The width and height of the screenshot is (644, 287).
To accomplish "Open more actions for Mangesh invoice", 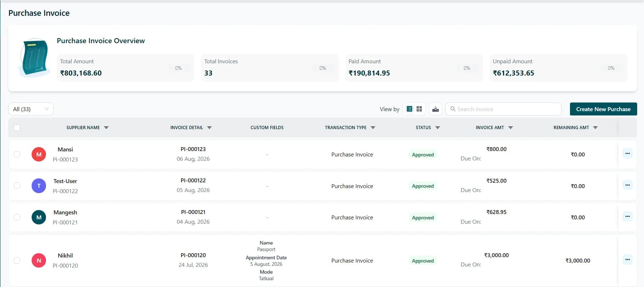I will pos(627,217).
